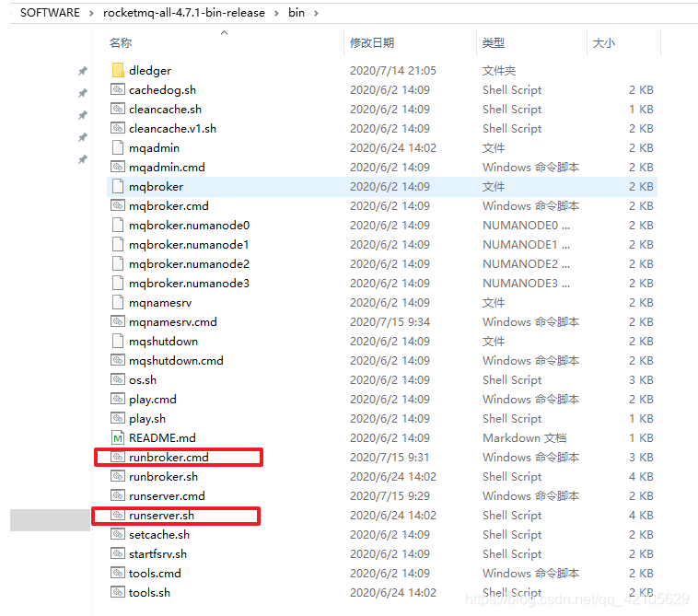The height and width of the screenshot is (616, 698).
Task: Click the tools.sh script icon
Action: 118,592
